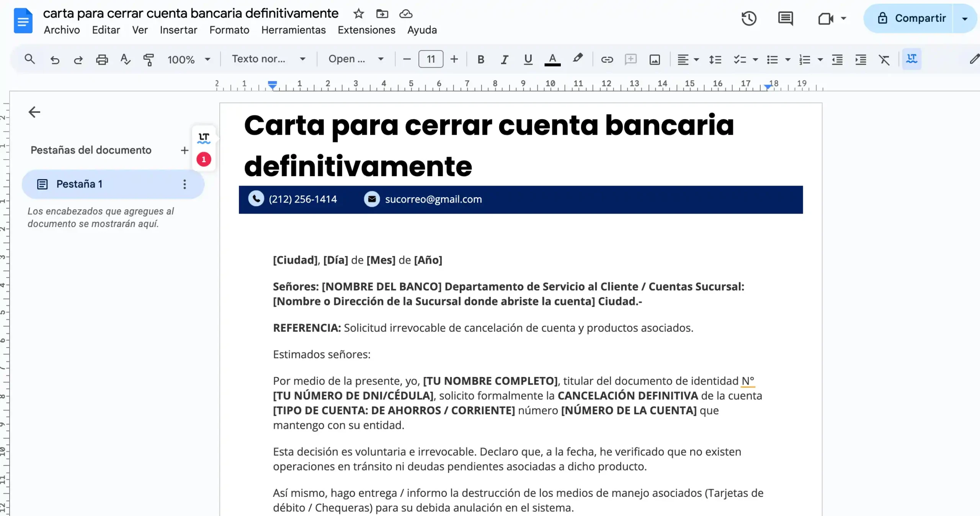The image size is (980, 516).
Task: Go back using the left arrow button
Action: pyautogui.click(x=34, y=112)
